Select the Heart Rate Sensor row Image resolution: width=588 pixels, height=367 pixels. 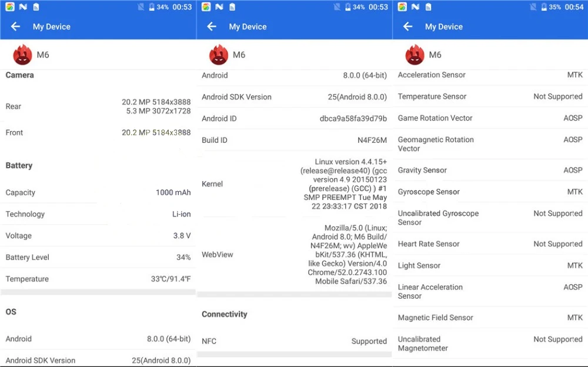coord(490,244)
